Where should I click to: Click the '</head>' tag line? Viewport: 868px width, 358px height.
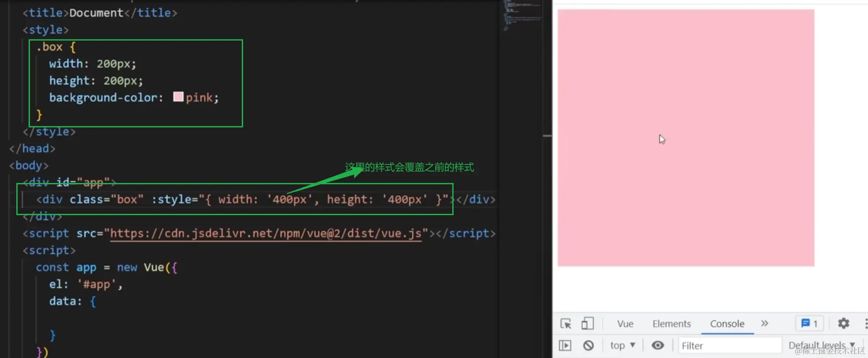pos(32,149)
